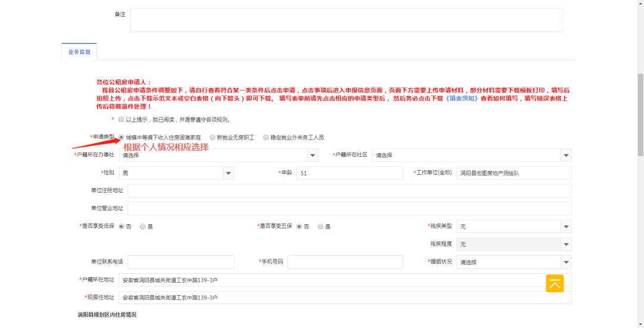
Task: Focus the 手机号码 input field
Action: point(345,262)
